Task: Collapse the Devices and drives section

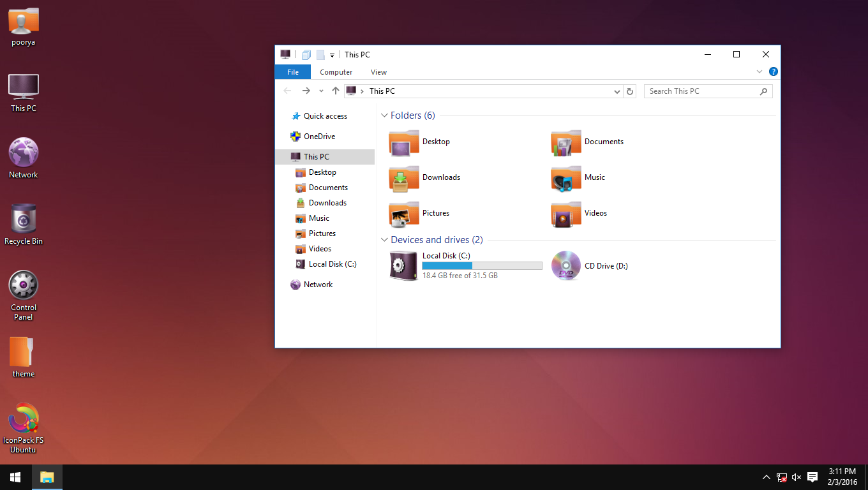Action: pyautogui.click(x=384, y=240)
